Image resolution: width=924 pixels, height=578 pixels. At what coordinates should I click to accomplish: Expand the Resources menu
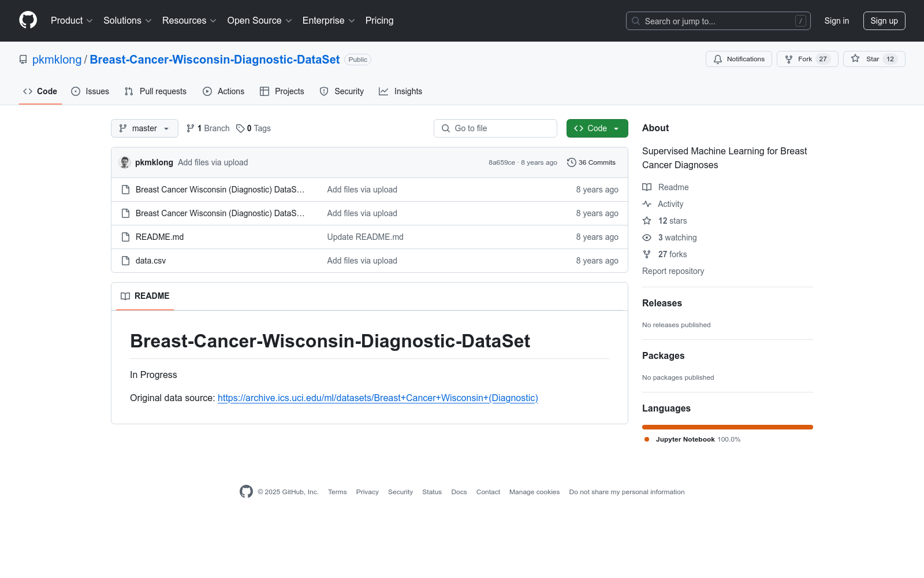point(189,21)
